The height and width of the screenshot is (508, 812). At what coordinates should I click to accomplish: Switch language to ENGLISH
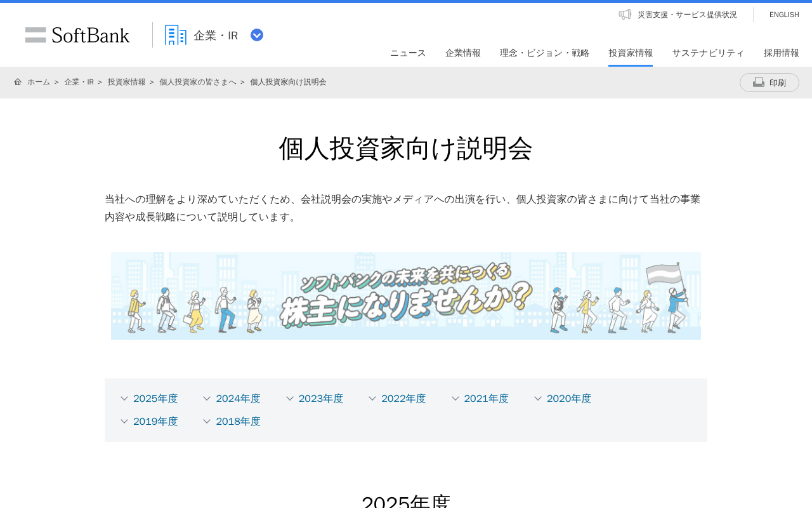[x=784, y=15]
